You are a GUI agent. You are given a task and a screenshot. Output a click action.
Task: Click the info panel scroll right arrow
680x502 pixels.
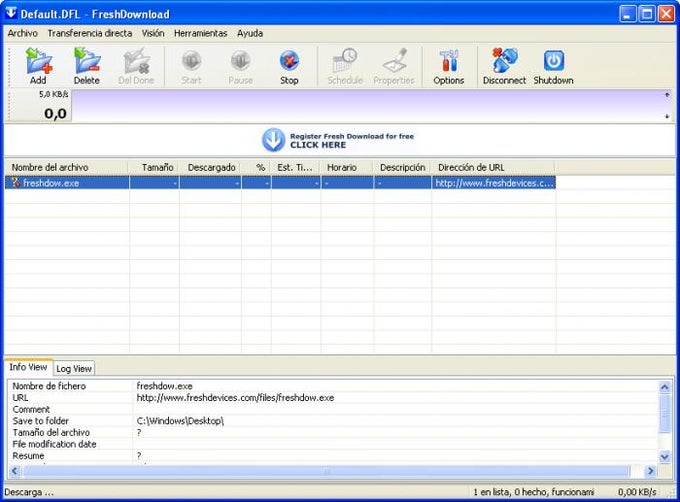(650, 471)
